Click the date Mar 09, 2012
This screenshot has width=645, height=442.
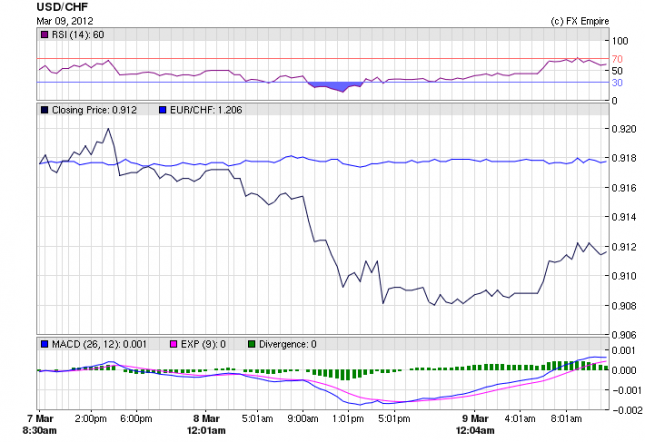coord(65,21)
